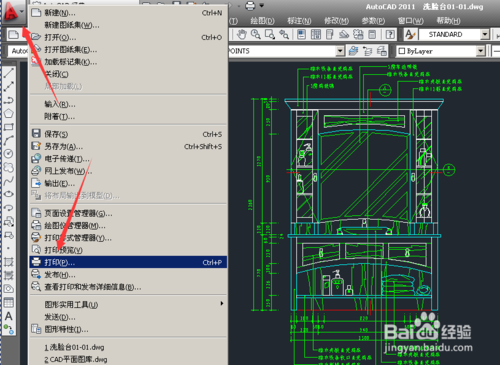The height and width of the screenshot is (365, 500).
Task: Open the STANDARD text style dropdown
Action: coord(485,34)
